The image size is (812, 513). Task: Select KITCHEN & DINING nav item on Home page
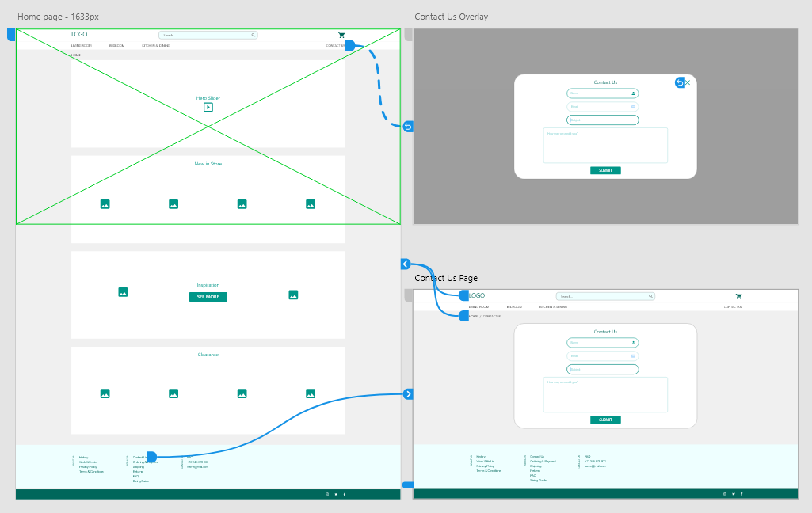[156, 46]
